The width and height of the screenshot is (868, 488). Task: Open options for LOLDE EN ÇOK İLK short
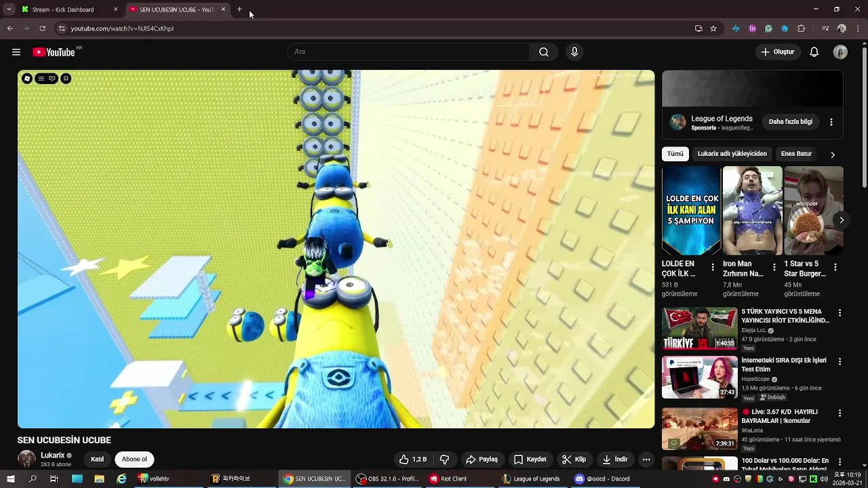(713, 268)
